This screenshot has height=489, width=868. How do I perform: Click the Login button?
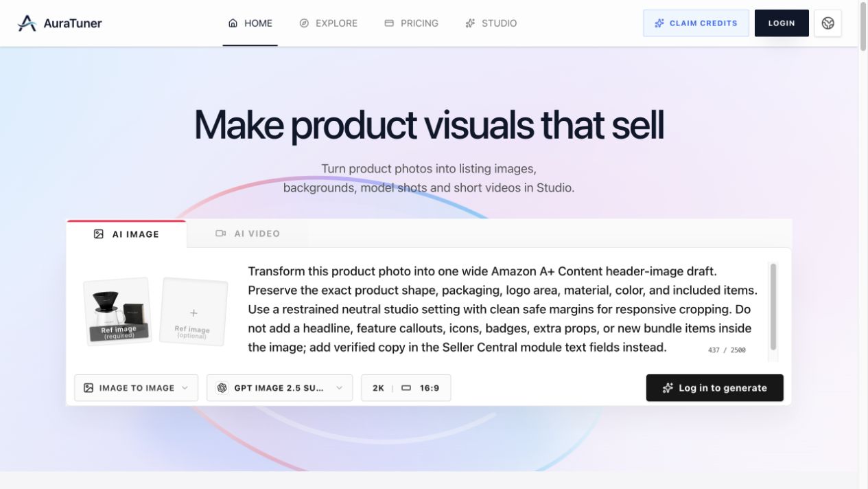pos(782,23)
